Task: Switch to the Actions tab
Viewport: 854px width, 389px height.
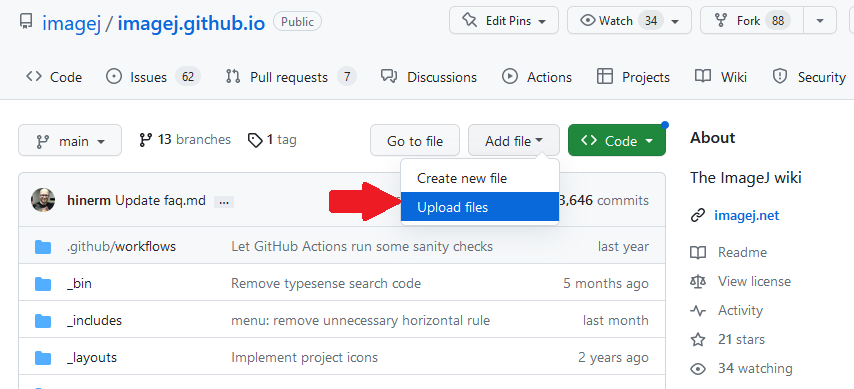Action: (536, 77)
